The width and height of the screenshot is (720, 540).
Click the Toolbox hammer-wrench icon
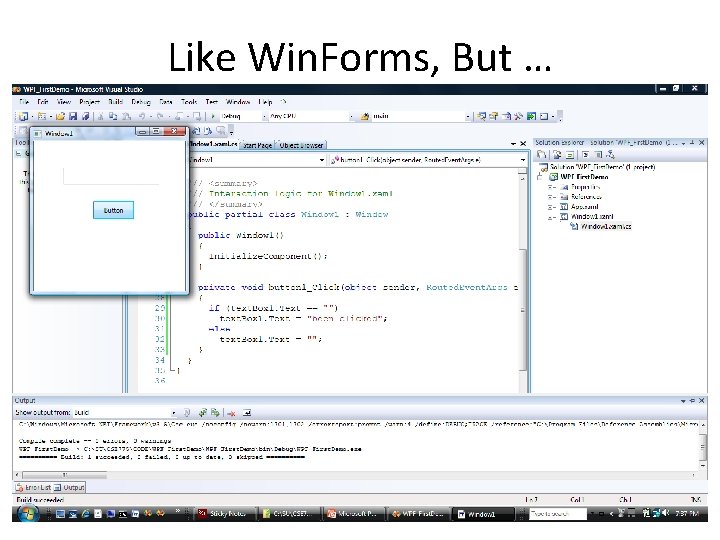point(518,116)
